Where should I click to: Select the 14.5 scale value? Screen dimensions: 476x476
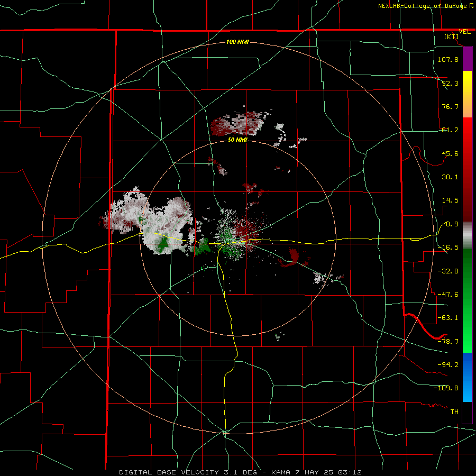pos(450,200)
